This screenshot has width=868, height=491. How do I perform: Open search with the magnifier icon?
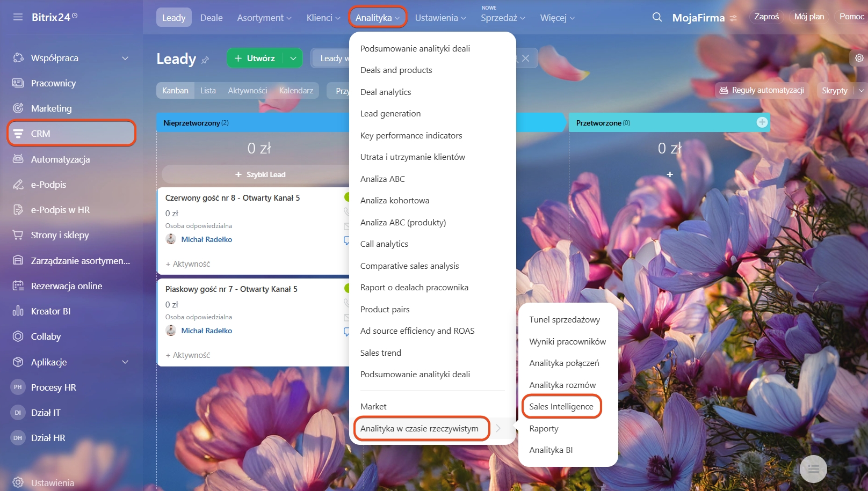[x=657, y=17]
